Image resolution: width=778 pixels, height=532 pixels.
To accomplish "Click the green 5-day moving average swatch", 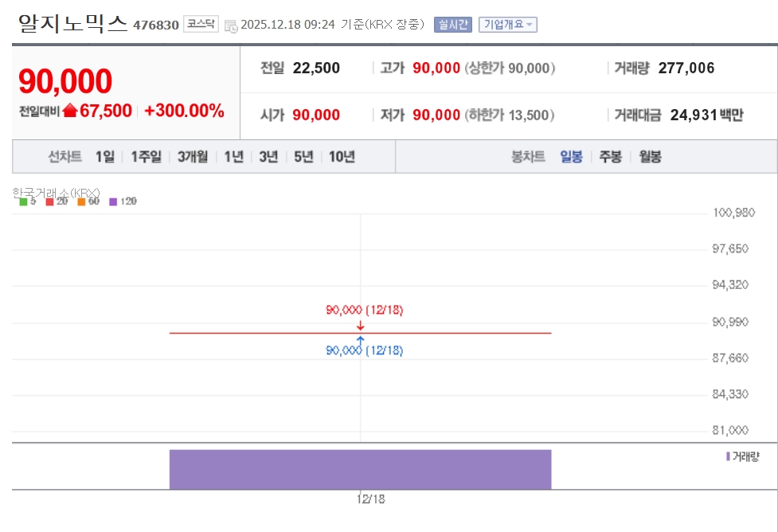I will pos(23,201).
